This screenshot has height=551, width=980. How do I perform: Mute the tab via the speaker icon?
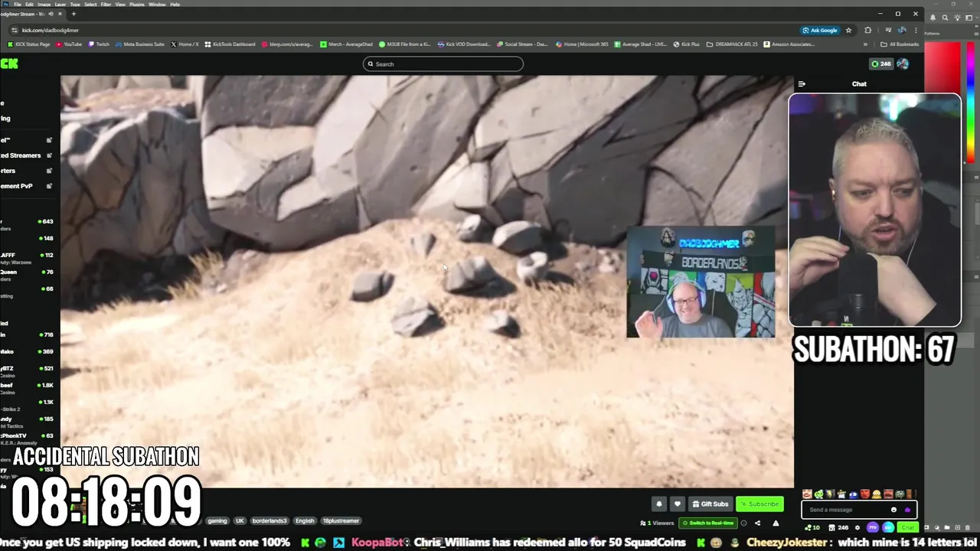pos(51,14)
